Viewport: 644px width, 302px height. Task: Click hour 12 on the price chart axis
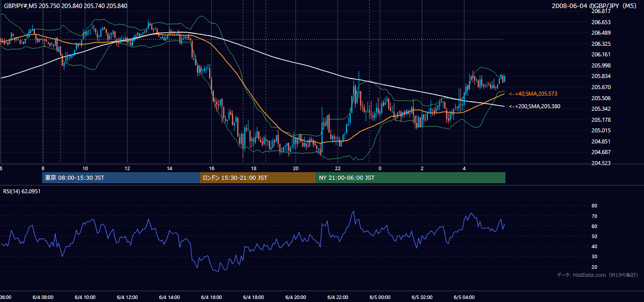[127, 169]
